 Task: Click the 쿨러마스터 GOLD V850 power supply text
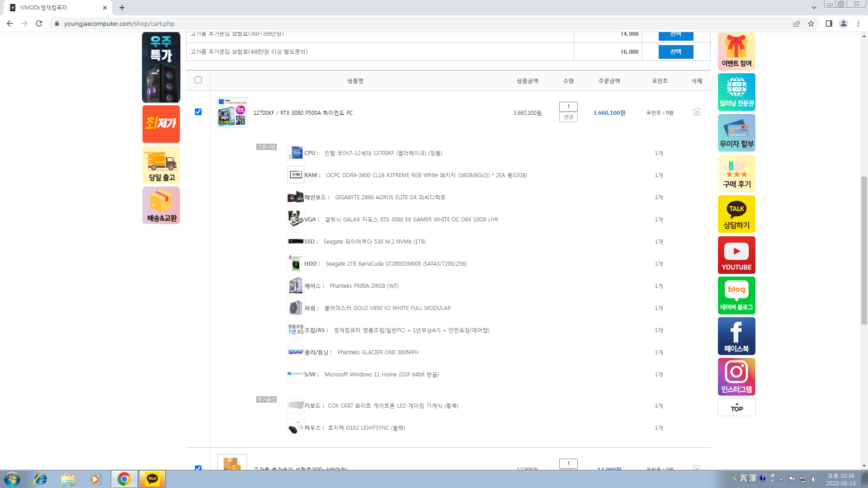coord(387,308)
